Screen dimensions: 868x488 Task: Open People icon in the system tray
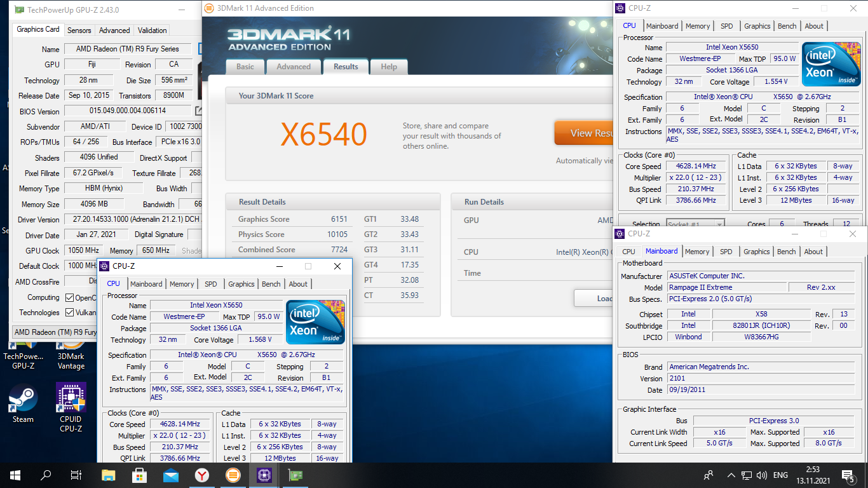[x=709, y=475]
